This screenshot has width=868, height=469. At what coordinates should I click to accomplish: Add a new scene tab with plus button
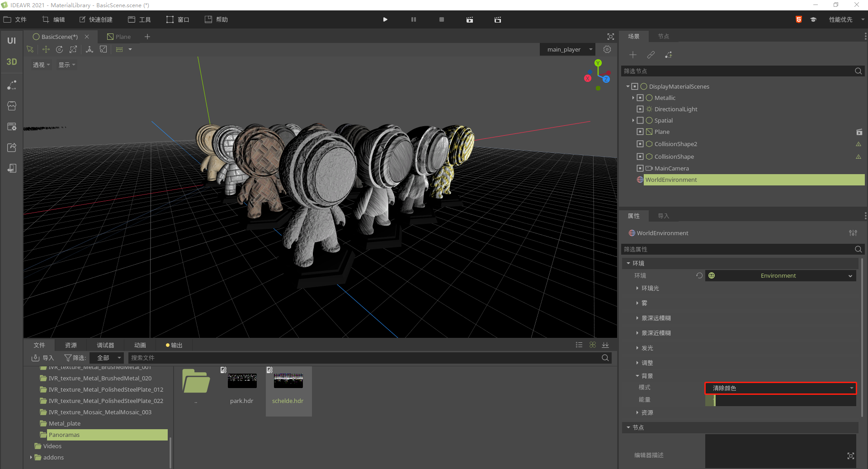[x=147, y=37]
